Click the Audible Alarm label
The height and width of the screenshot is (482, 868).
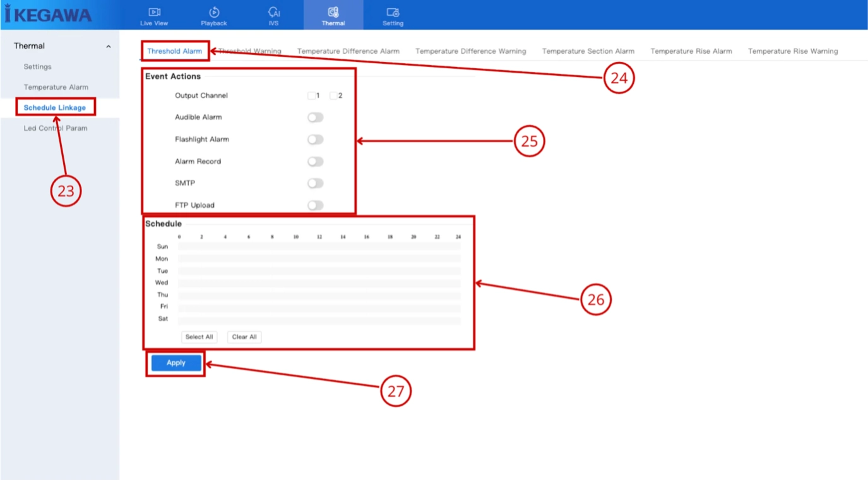[x=198, y=117]
